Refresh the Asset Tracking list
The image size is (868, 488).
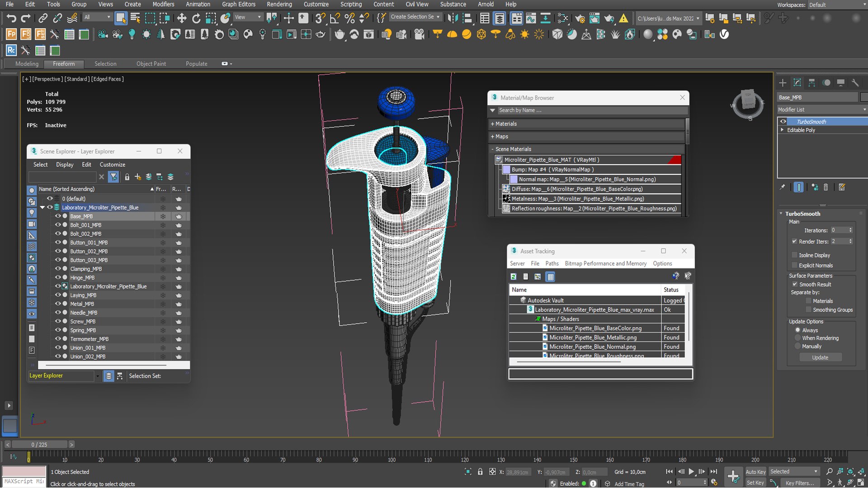coord(514,277)
